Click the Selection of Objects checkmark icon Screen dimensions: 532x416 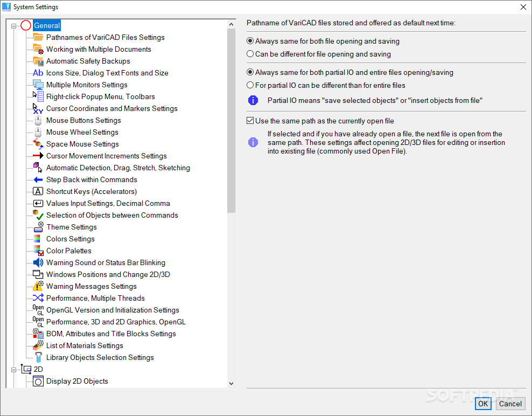pyautogui.click(x=38, y=215)
